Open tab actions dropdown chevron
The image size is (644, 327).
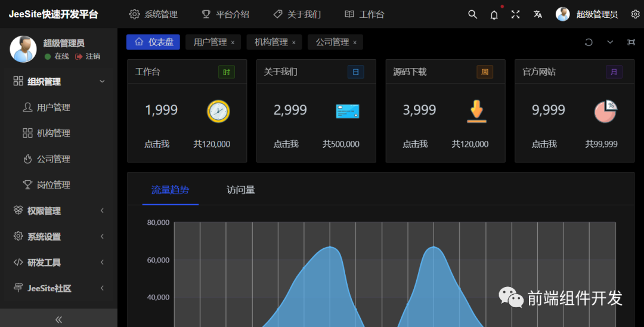click(x=610, y=42)
